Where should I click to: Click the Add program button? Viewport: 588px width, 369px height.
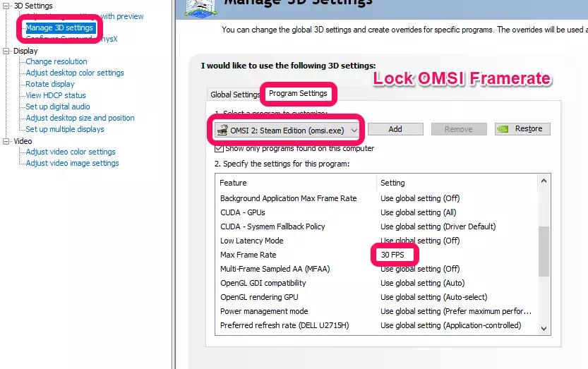point(395,129)
